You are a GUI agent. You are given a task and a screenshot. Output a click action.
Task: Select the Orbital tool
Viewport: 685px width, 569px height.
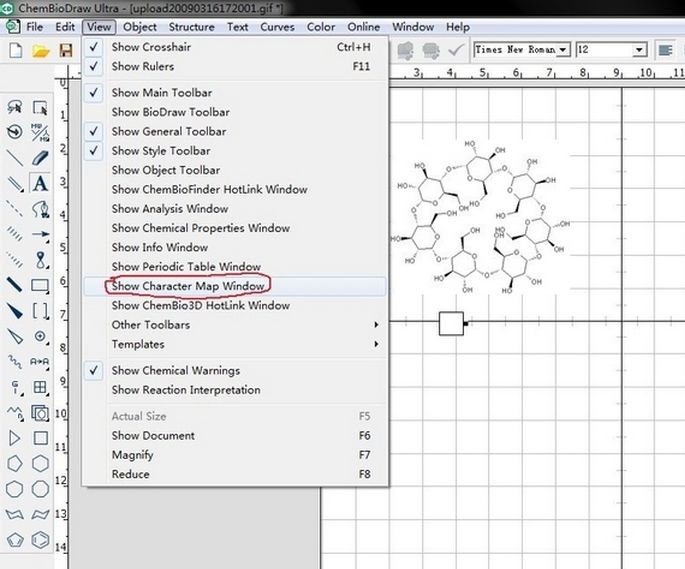click(x=40, y=260)
